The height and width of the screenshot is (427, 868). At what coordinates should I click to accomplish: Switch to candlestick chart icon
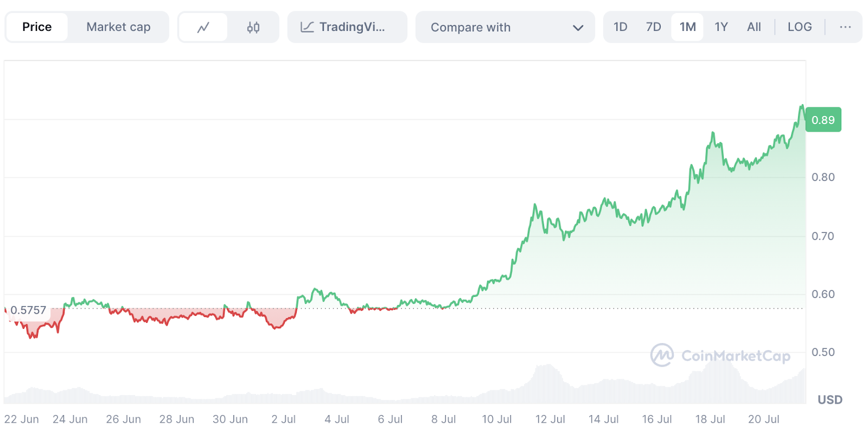253,27
